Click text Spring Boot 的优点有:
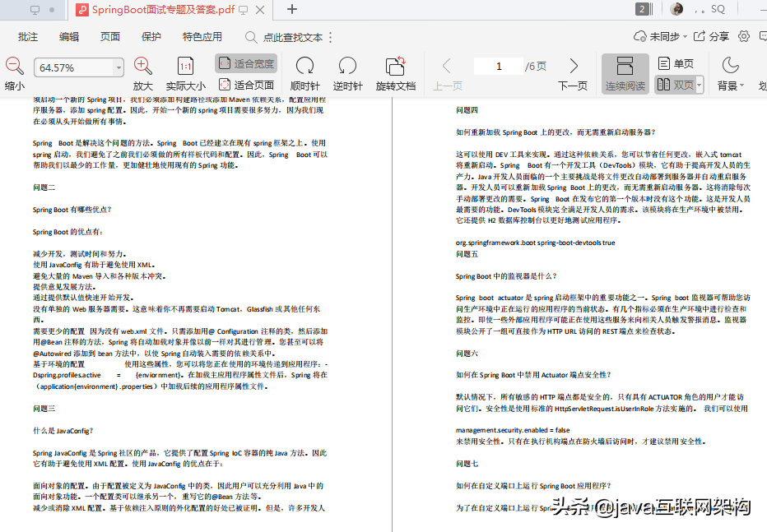This screenshot has width=767, height=532. click(x=67, y=232)
